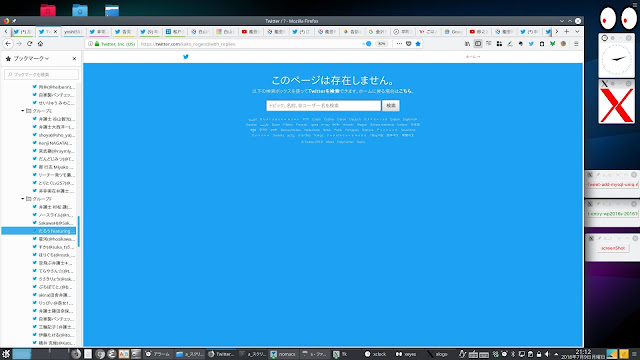Open the red folder desktop icon
Viewport: 640px width, 360px height.
(48, 10)
